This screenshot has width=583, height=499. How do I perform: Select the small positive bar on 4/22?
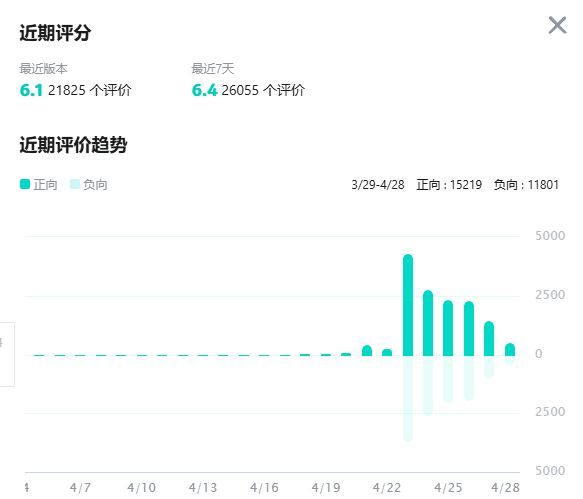point(387,352)
